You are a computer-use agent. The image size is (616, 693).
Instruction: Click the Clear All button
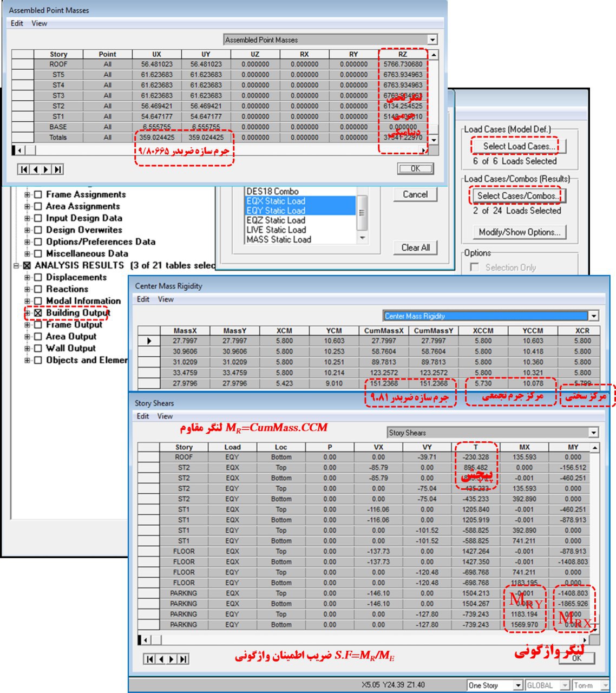click(416, 247)
